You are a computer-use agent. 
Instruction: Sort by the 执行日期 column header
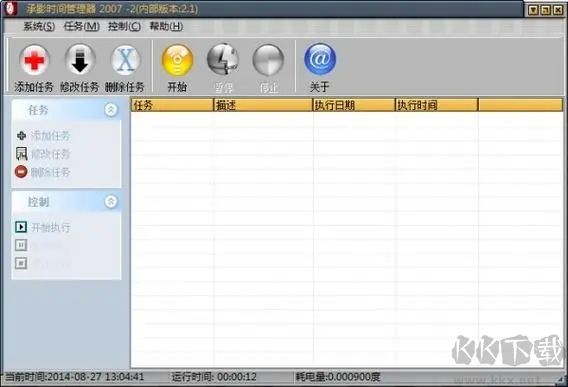[x=354, y=105]
